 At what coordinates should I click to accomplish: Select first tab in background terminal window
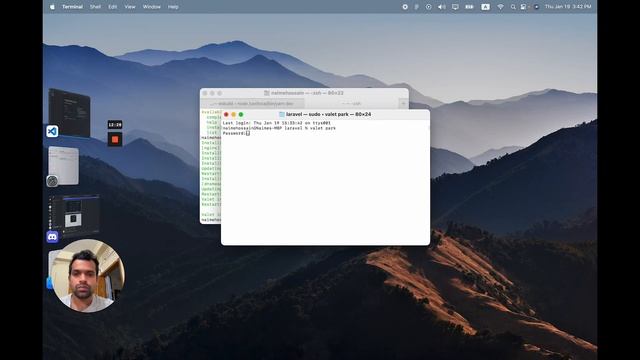(252, 104)
